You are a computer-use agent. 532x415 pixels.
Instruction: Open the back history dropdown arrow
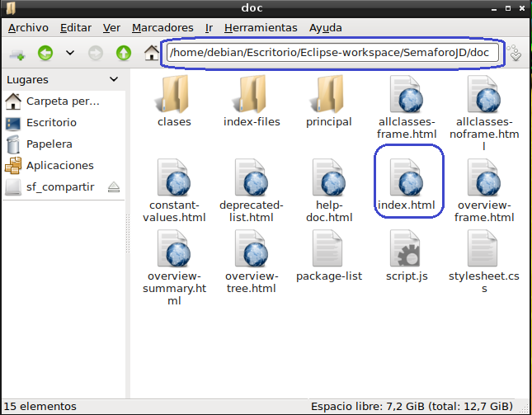[70, 53]
